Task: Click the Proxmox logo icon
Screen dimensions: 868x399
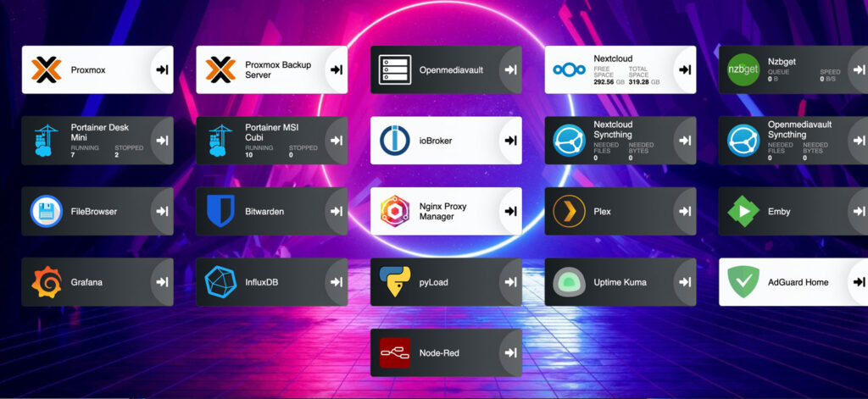Action: (x=46, y=69)
